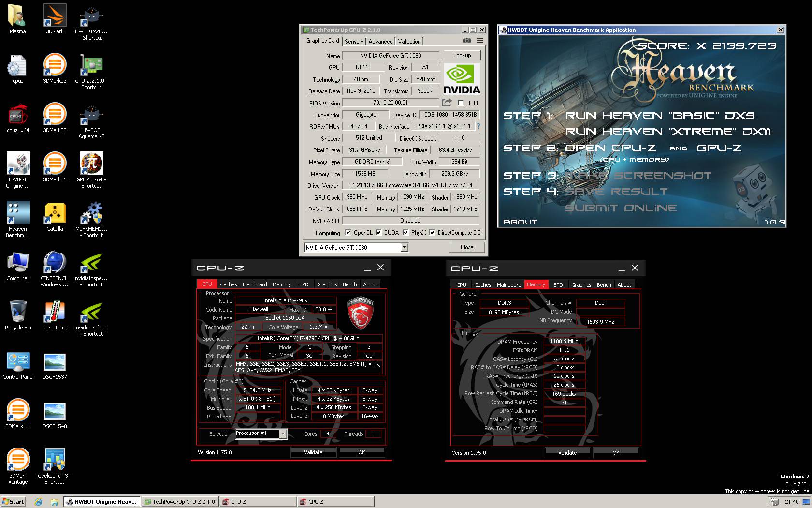Open the Windows Start button

click(x=13, y=502)
